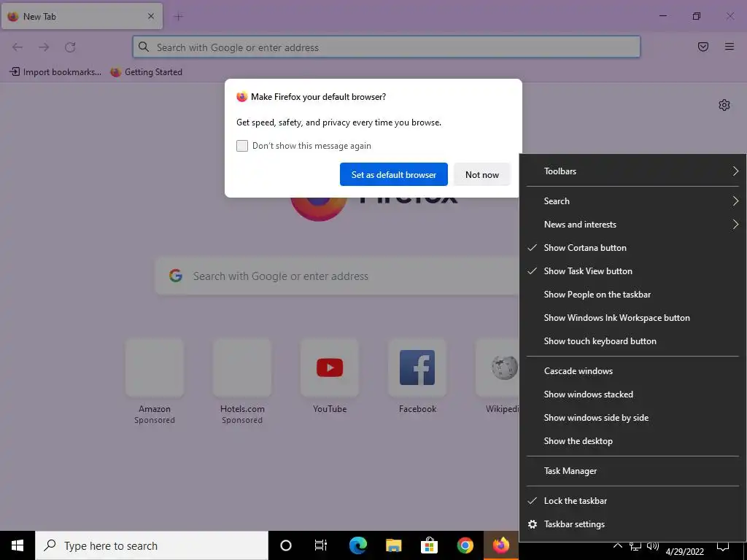Image resolution: width=747 pixels, height=560 pixels.
Task: Open the Action Center notification icon
Action: pyautogui.click(x=723, y=548)
